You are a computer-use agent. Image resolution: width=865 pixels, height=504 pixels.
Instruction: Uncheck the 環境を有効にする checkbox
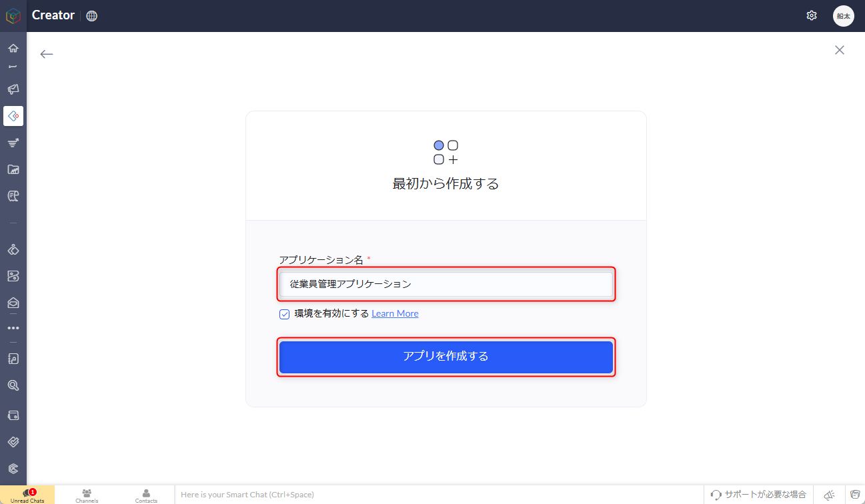285,314
